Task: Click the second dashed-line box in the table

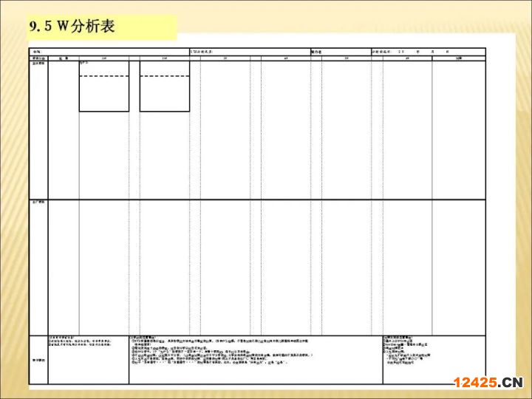Action: 164,86
